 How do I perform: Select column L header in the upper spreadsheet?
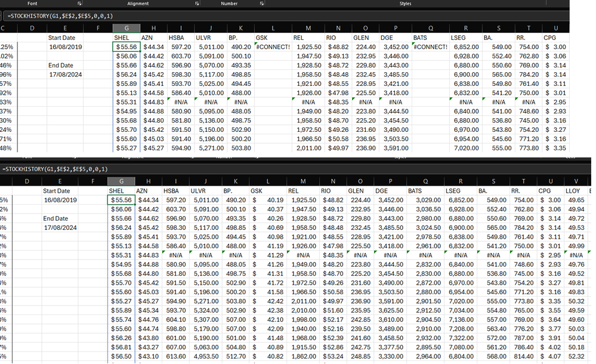click(x=273, y=28)
